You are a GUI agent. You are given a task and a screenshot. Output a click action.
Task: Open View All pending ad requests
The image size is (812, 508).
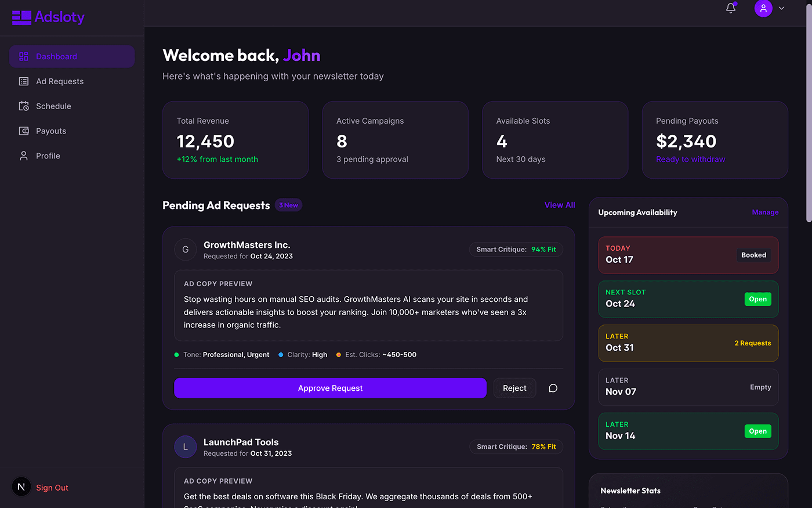click(560, 205)
